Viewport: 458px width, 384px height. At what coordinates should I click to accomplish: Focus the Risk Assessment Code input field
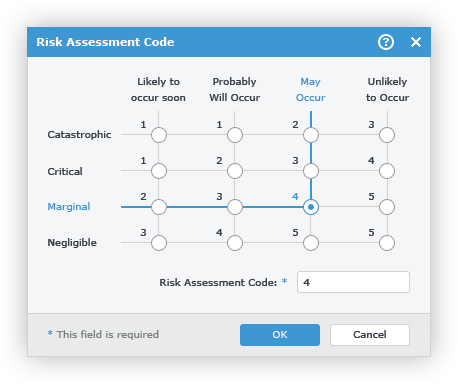pyautogui.click(x=353, y=282)
